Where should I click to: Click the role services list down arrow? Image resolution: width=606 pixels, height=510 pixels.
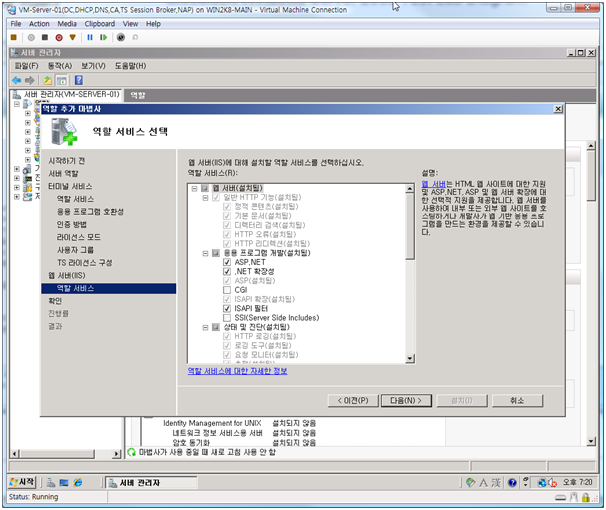point(410,359)
